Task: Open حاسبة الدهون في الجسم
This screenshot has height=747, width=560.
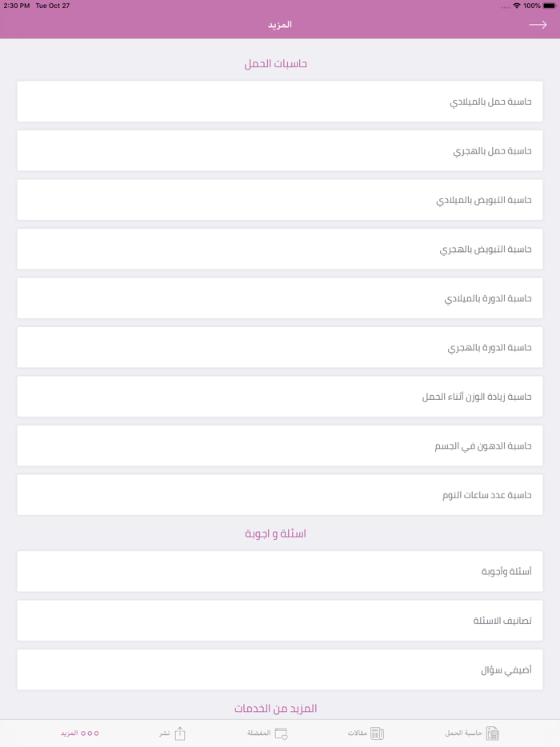Action: click(280, 445)
